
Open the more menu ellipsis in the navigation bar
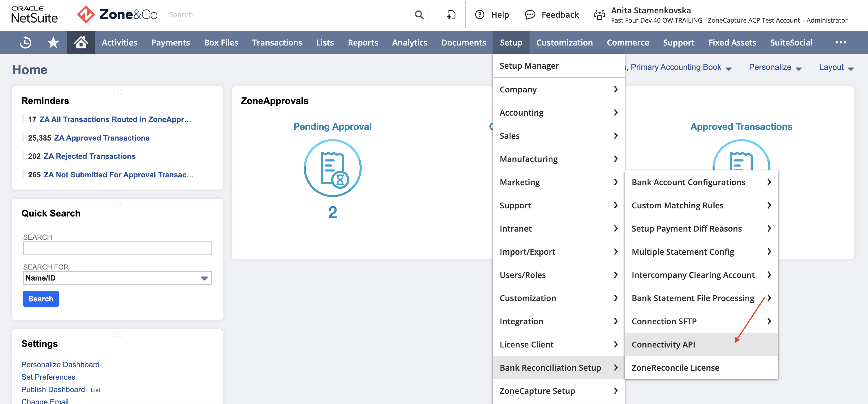[x=841, y=42]
